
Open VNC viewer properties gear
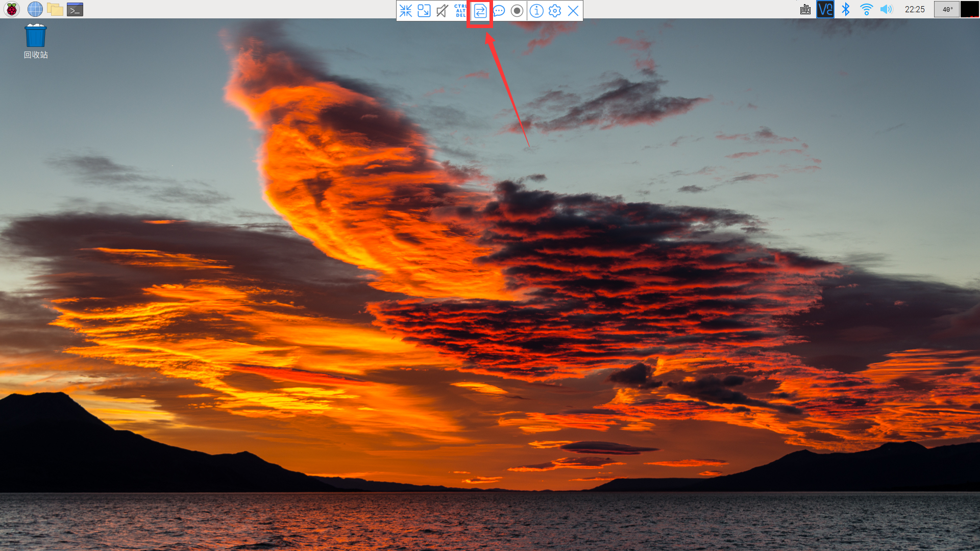tap(555, 11)
